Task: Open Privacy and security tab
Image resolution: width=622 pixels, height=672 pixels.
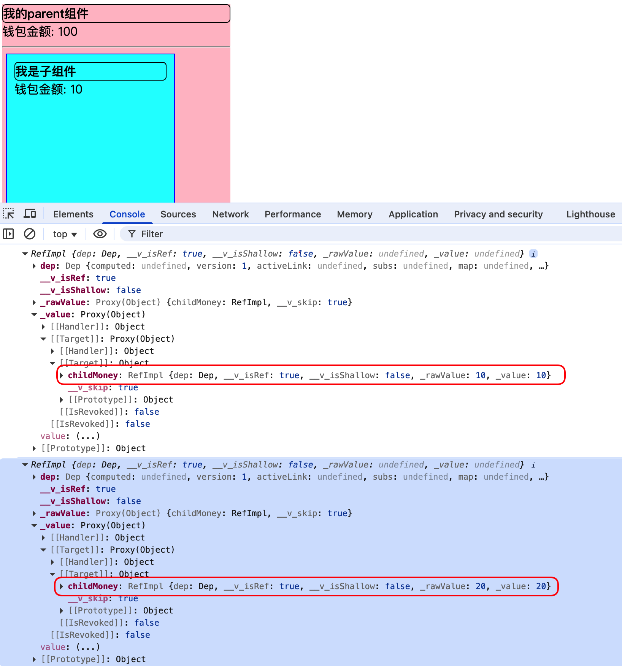Action: click(498, 214)
